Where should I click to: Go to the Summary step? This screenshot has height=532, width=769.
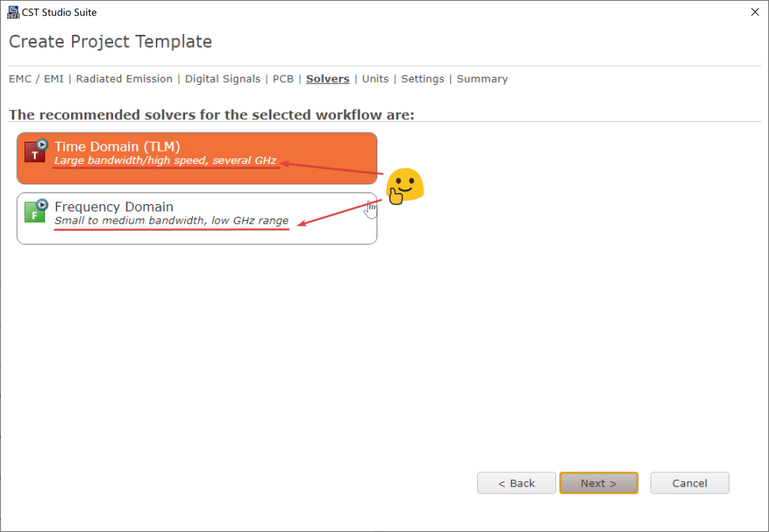click(x=482, y=79)
